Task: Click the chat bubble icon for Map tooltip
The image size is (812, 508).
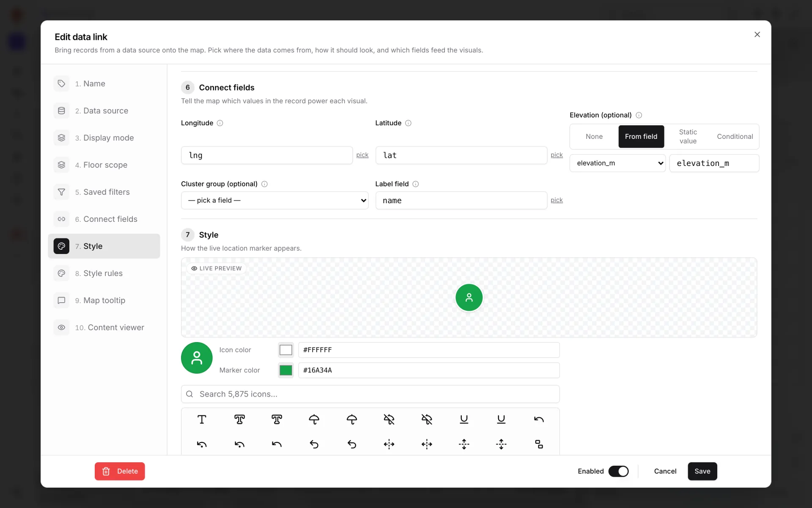Action: point(61,300)
